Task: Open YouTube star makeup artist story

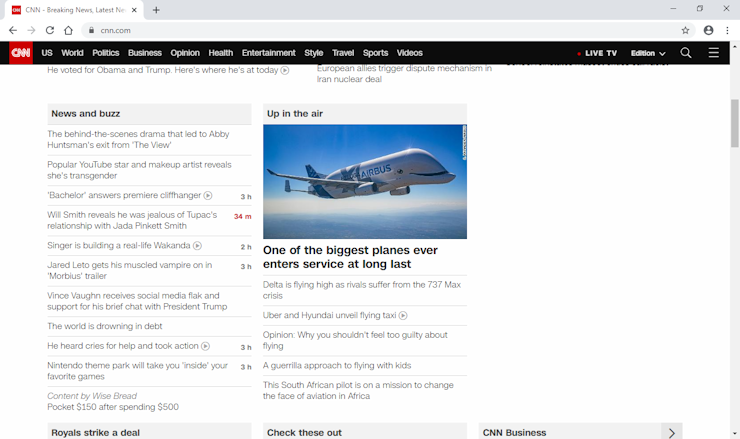Action: (139, 170)
